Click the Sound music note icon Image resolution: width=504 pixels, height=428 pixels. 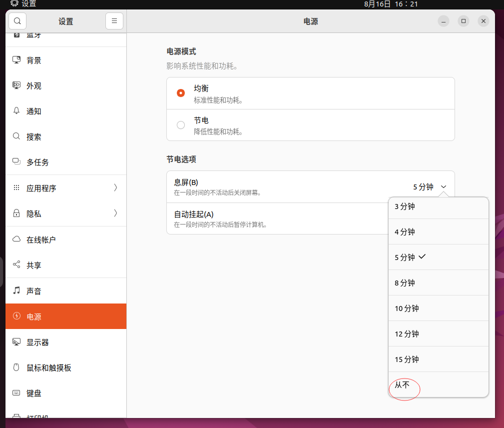pos(16,290)
